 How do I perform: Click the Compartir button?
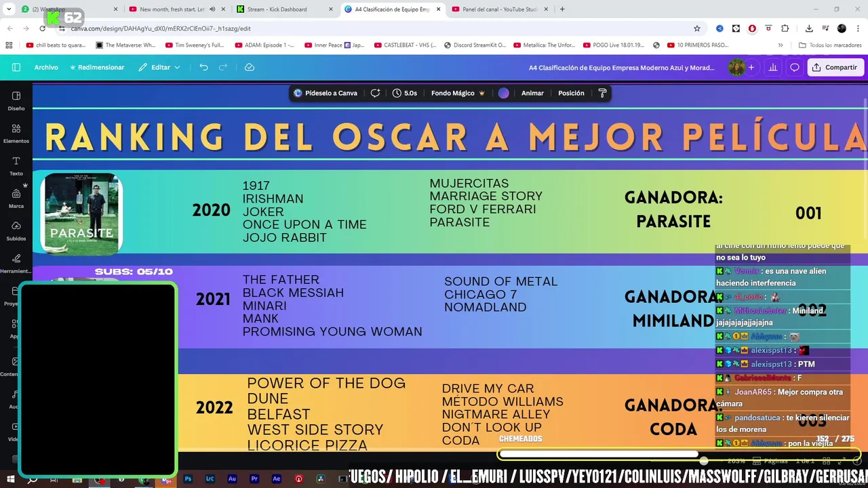coord(835,67)
